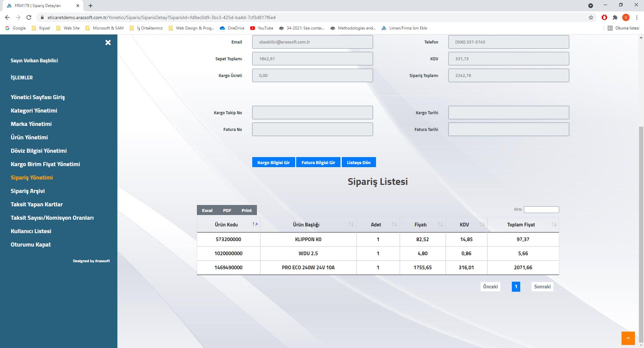Go to the Önceki page

(x=490, y=287)
